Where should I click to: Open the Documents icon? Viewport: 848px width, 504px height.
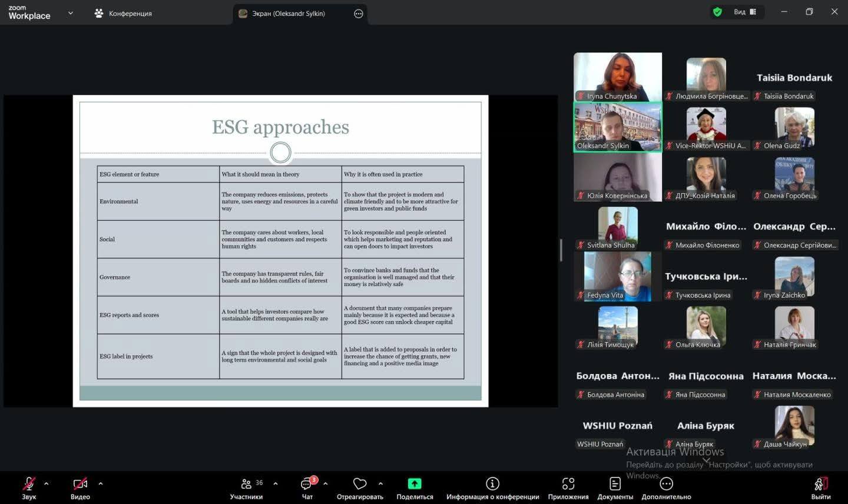coord(615,484)
